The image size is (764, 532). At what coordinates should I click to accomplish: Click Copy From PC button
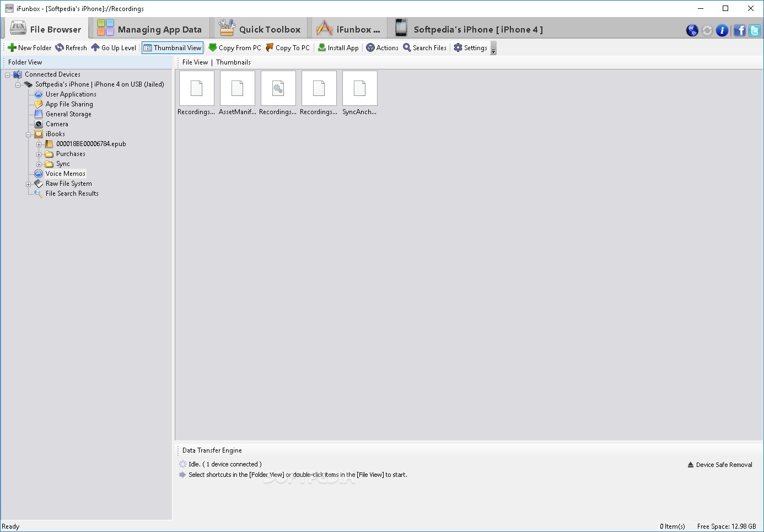tap(235, 48)
